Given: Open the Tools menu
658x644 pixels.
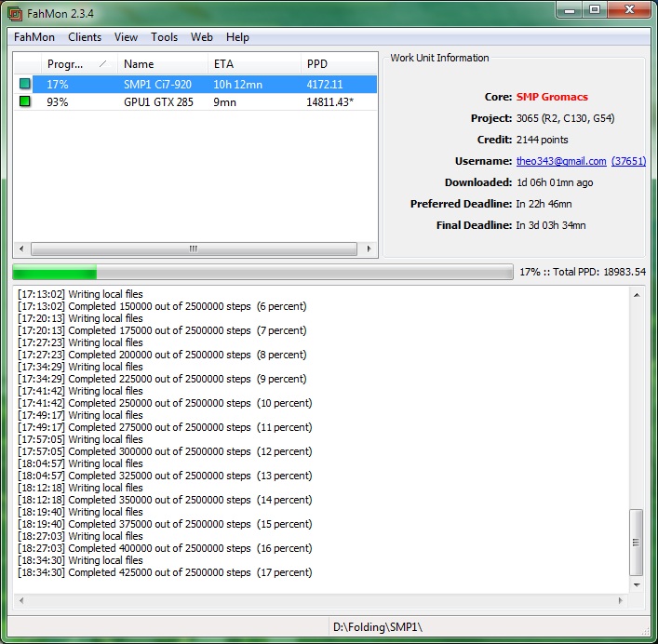Looking at the screenshot, I should click(x=164, y=37).
